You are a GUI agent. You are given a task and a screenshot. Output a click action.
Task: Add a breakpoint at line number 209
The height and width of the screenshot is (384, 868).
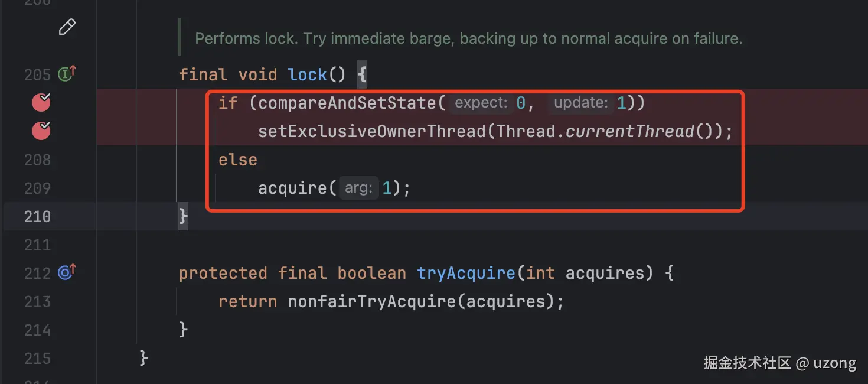tap(37, 188)
